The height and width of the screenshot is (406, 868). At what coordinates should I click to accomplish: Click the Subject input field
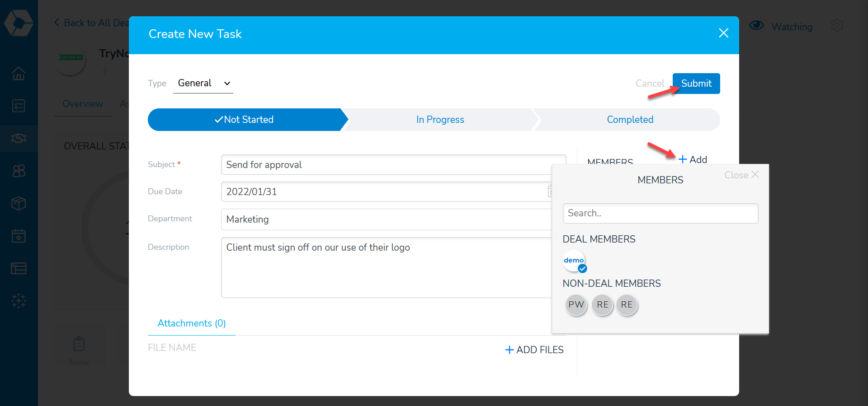[393, 165]
